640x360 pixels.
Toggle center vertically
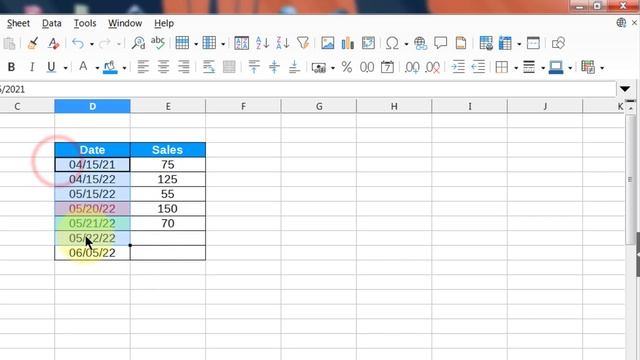(x=274, y=67)
